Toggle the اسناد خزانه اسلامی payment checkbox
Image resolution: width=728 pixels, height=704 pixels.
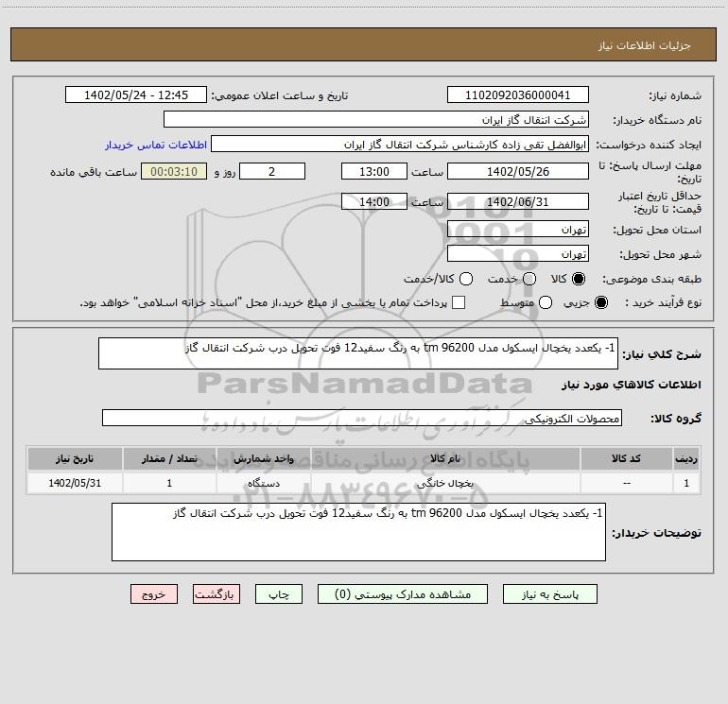coord(459,302)
